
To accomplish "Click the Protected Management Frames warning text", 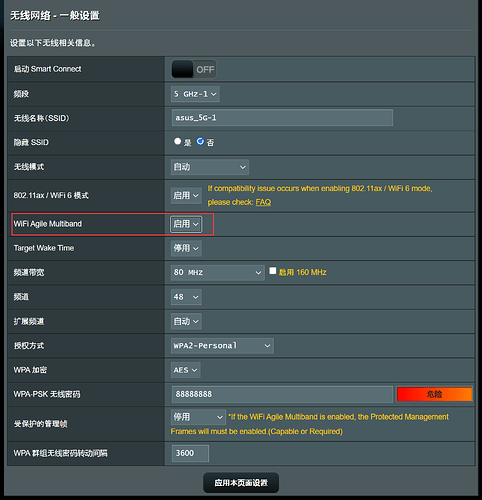I will pos(310,424).
